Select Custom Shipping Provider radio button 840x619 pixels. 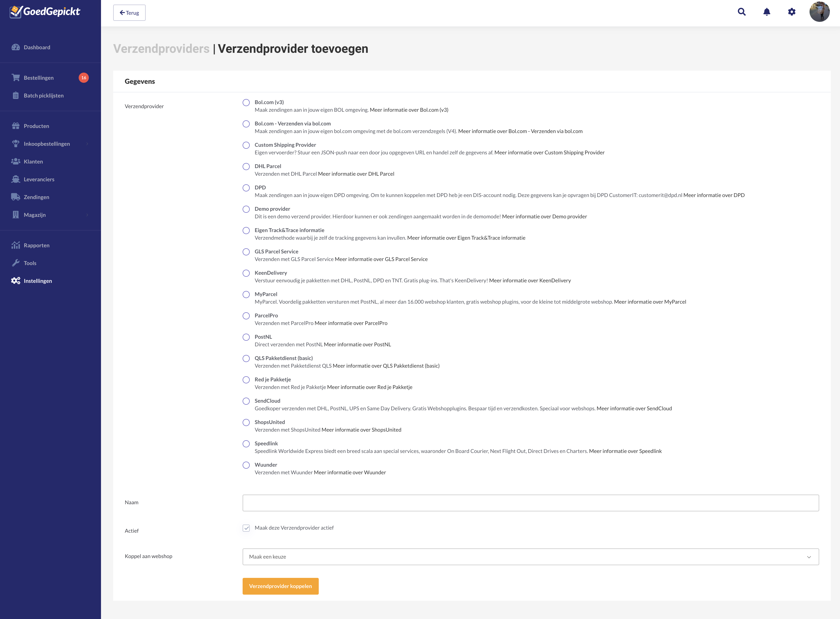pos(246,145)
